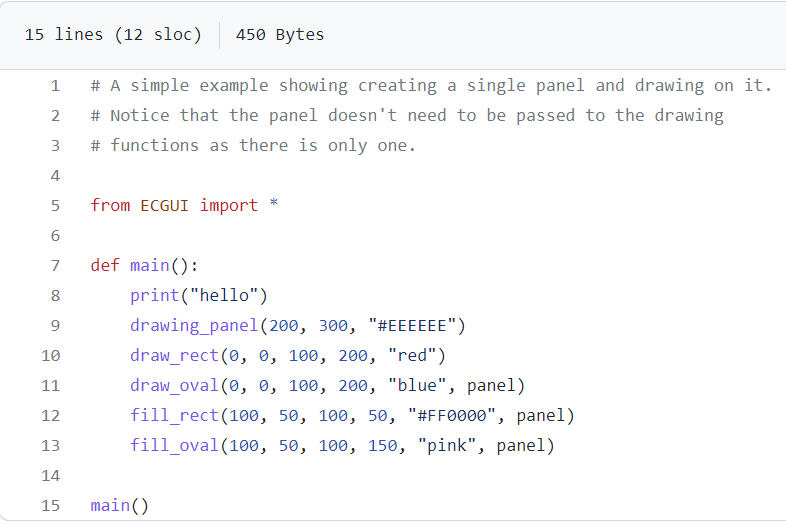Click the number 300 in drawing_panel call
Viewport: 786px width, 524px height.
333,326
